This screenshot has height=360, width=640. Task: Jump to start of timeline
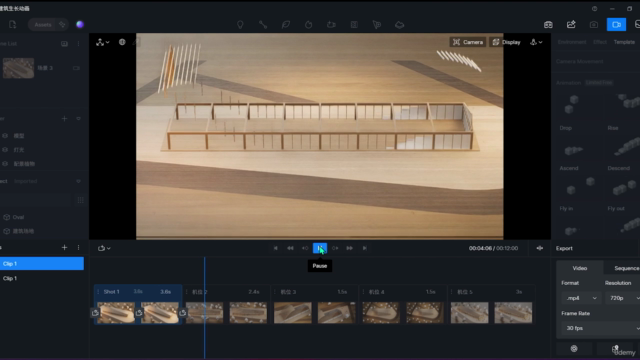tap(276, 248)
